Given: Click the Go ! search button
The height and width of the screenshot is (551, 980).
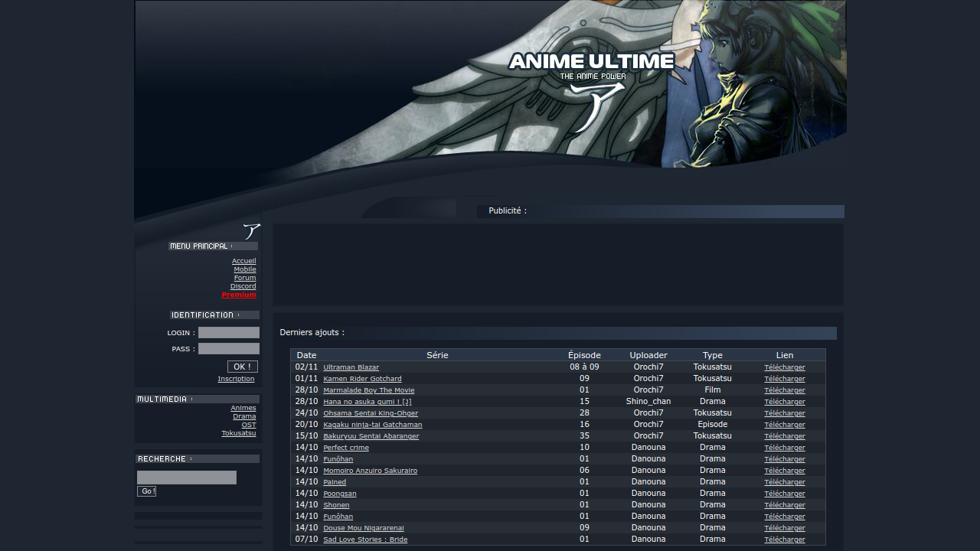Looking at the screenshot, I should pos(147,491).
